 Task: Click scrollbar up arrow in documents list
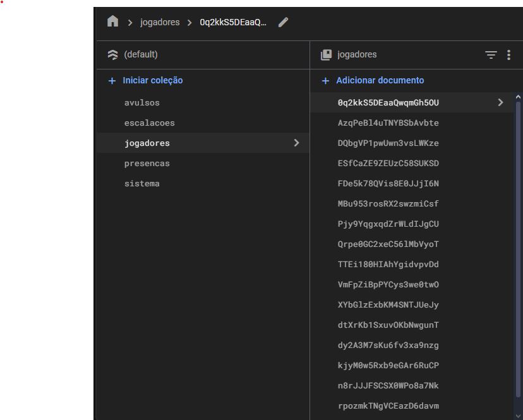click(519, 98)
